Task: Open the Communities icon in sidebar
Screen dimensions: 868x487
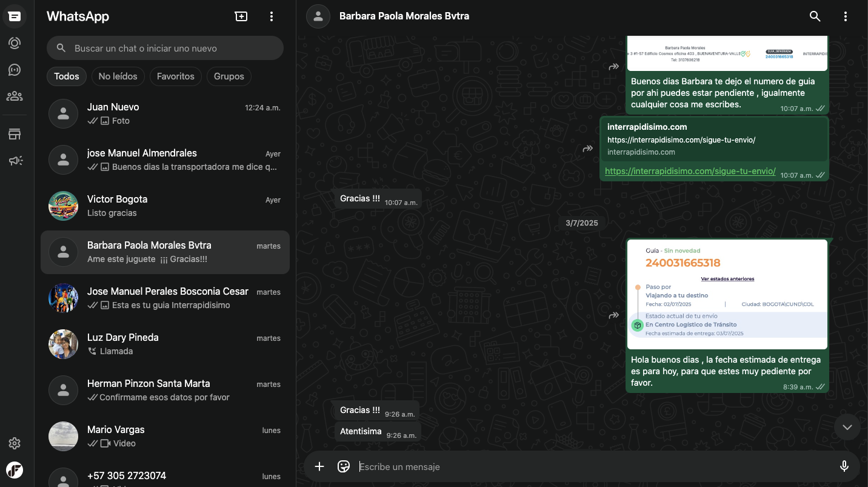Action: click(15, 96)
